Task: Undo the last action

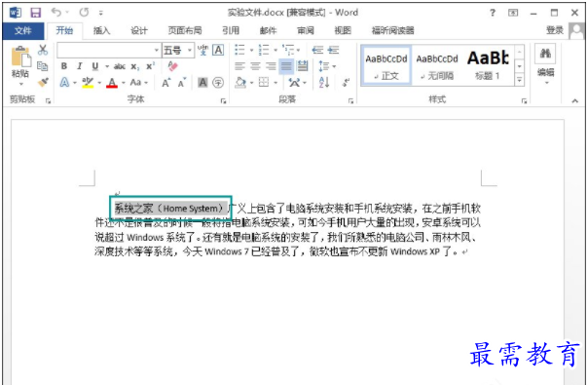Action: (56, 13)
